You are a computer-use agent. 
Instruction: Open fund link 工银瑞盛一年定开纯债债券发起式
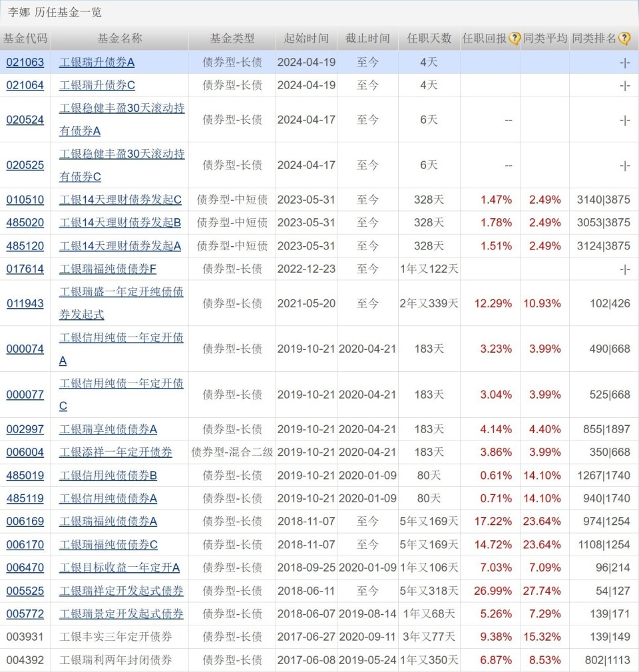(x=121, y=303)
